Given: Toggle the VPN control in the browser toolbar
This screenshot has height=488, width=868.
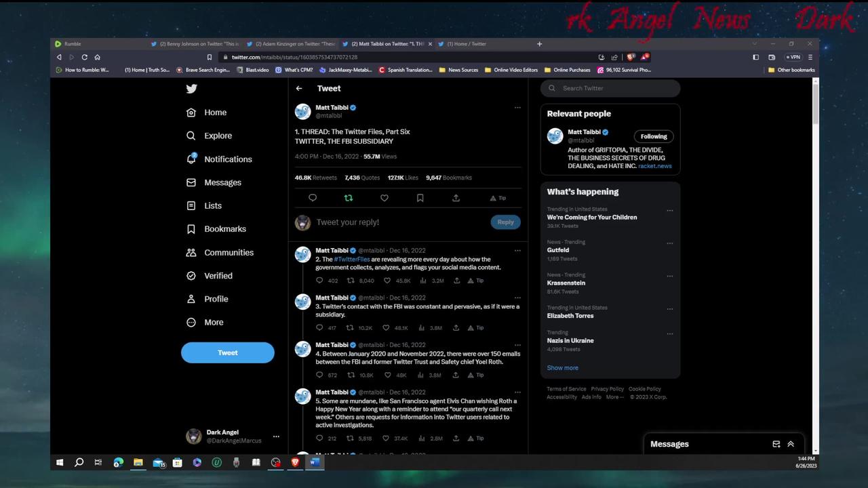Looking at the screenshot, I should point(792,57).
